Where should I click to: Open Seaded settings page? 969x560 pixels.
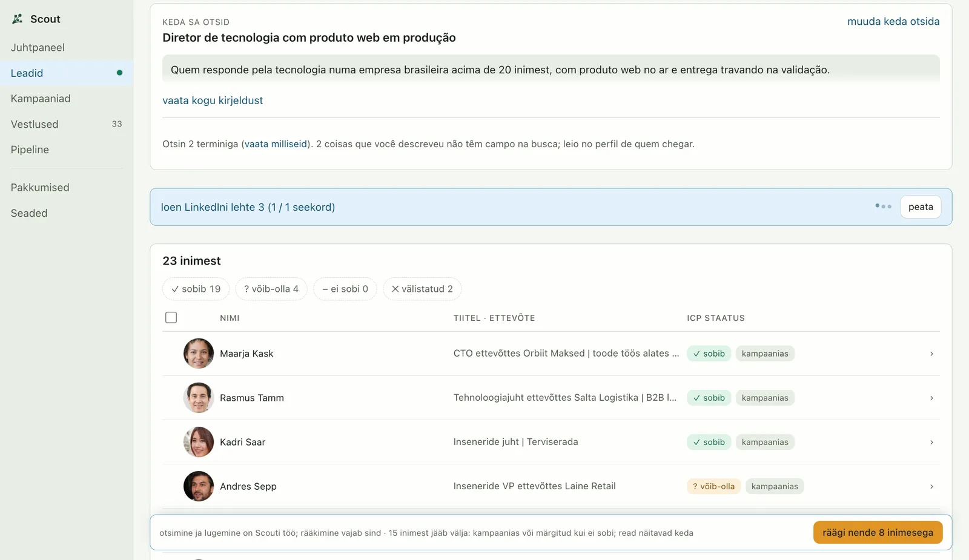[29, 213]
